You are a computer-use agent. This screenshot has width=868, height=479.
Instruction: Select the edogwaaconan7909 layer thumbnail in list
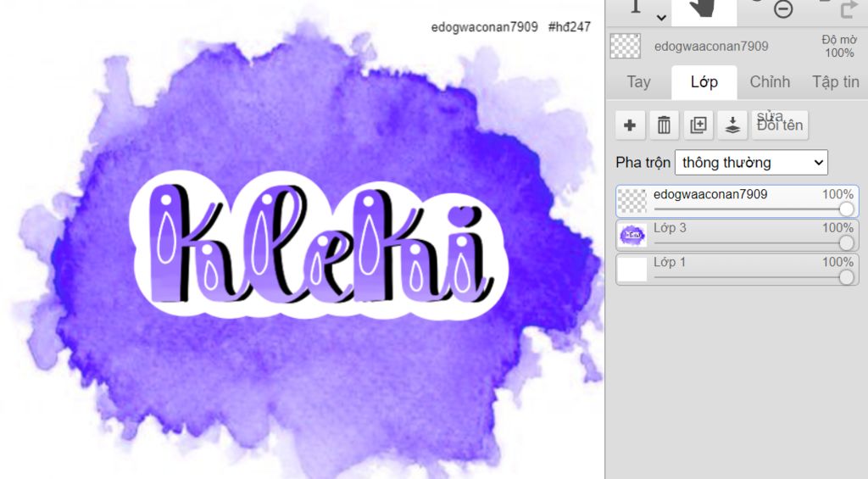[x=632, y=201]
